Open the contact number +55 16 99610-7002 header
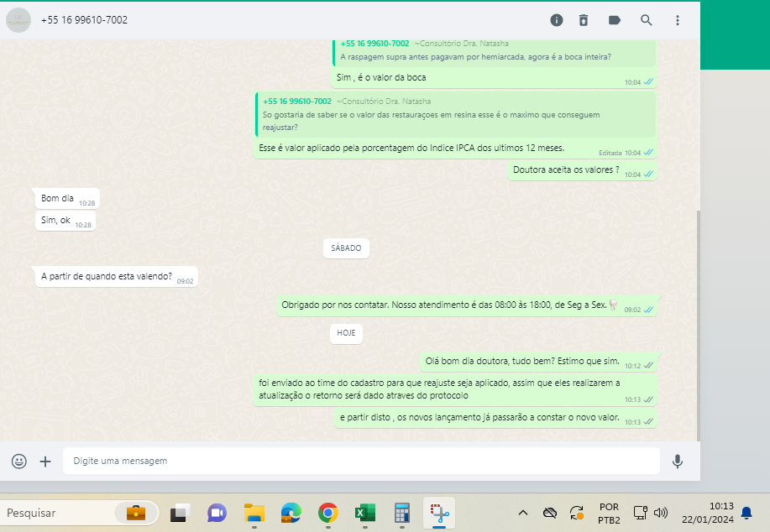Viewport: 770px width, 532px height. [x=85, y=20]
